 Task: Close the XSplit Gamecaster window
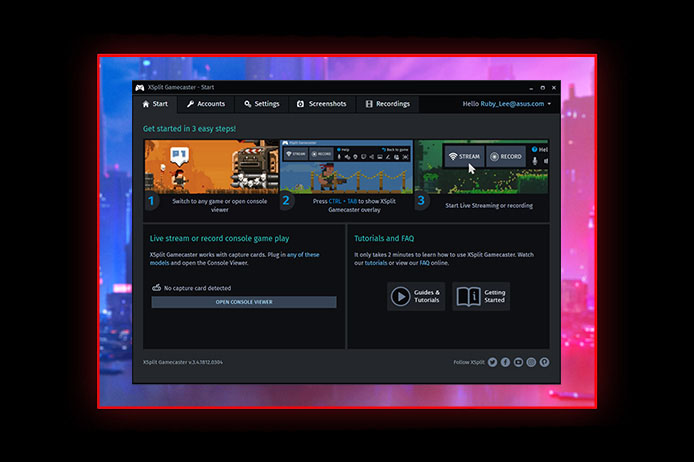pyautogui.click(x=554, y=88)
